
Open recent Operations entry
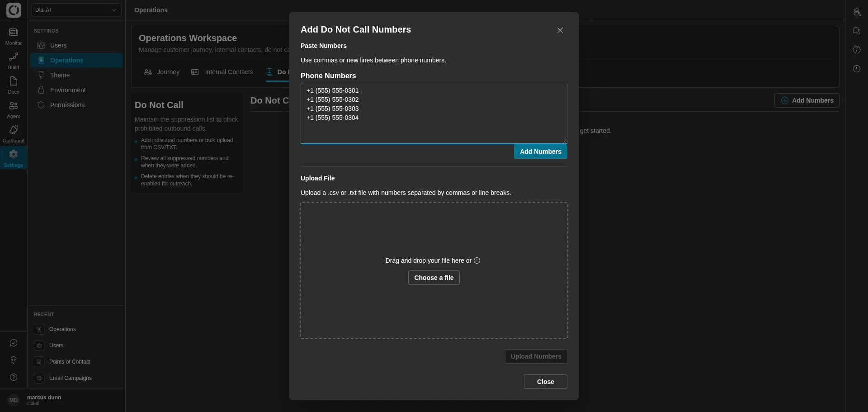click(76, 329)
